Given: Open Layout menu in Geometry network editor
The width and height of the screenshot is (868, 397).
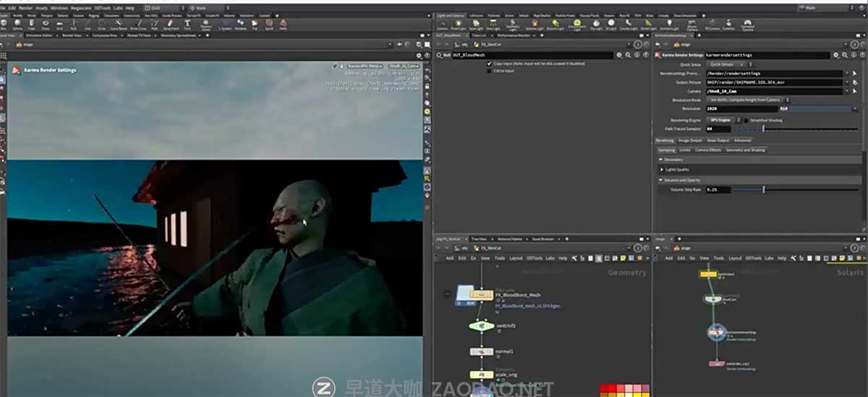Looking at the screenshot, I should pos(516,257).
